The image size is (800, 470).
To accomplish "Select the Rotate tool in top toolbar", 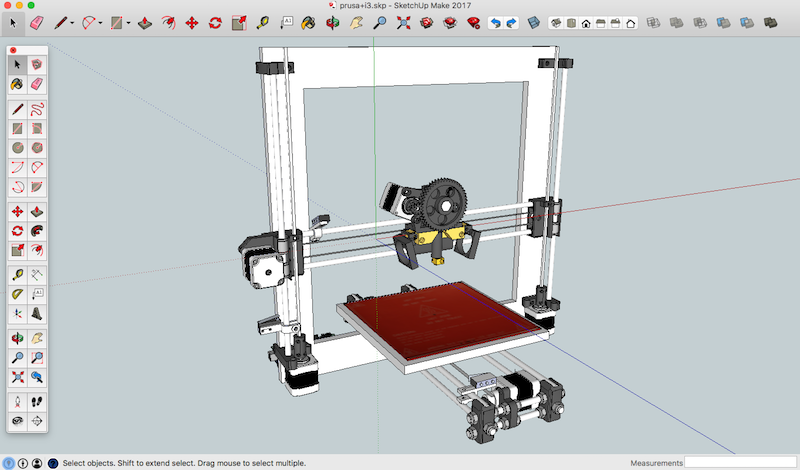I will (215, 21).
